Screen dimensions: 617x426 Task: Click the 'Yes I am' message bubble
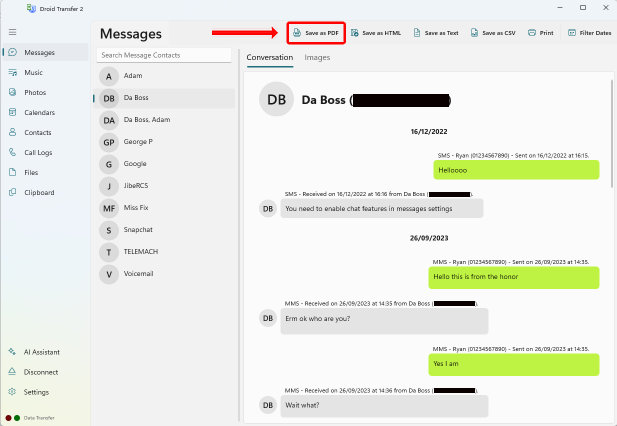tap(514, 364)
